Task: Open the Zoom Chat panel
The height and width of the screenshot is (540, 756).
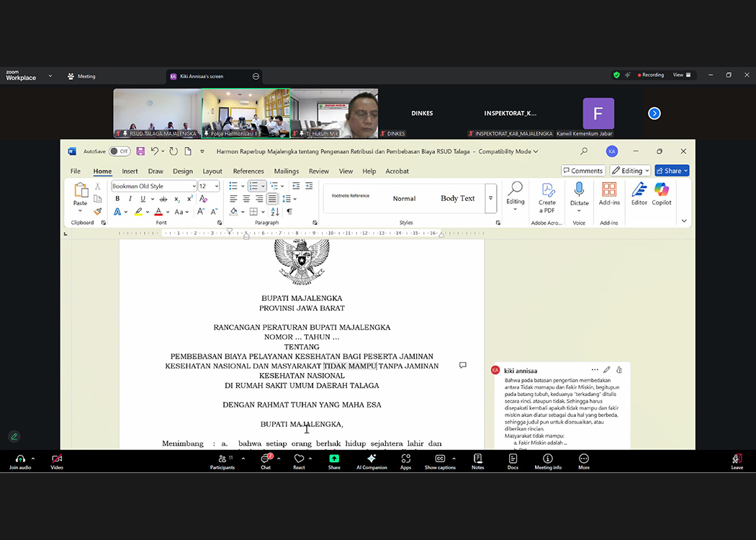Action: (266, 459)
